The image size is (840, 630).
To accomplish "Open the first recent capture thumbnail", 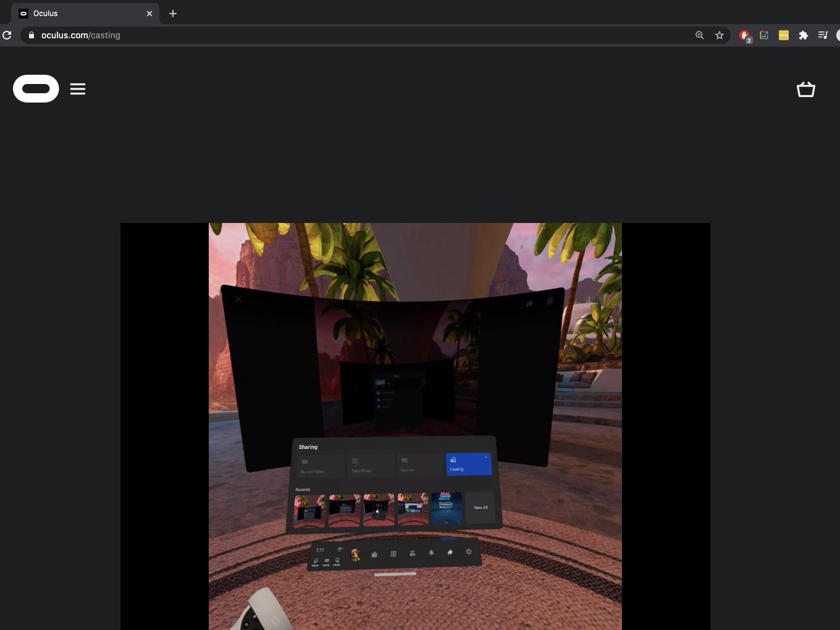I will click(309, 510).
